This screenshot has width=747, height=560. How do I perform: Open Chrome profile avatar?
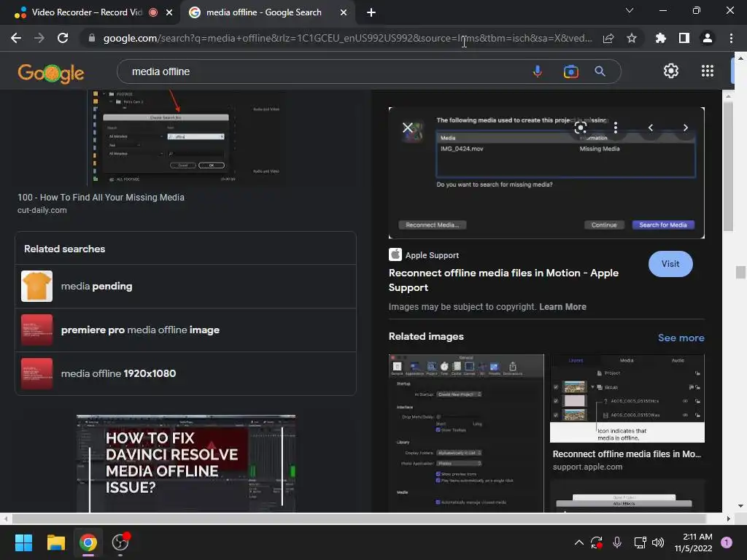pos(708,38)
